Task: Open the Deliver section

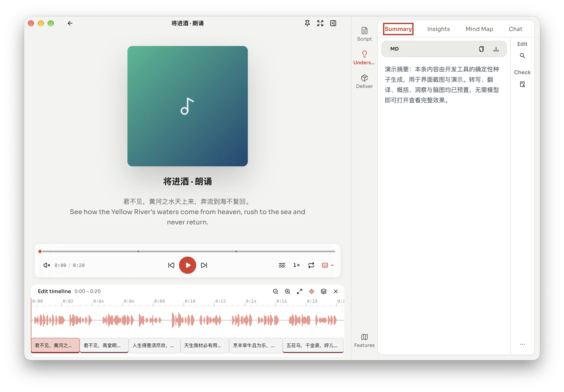Action: (x=364, y=81)
